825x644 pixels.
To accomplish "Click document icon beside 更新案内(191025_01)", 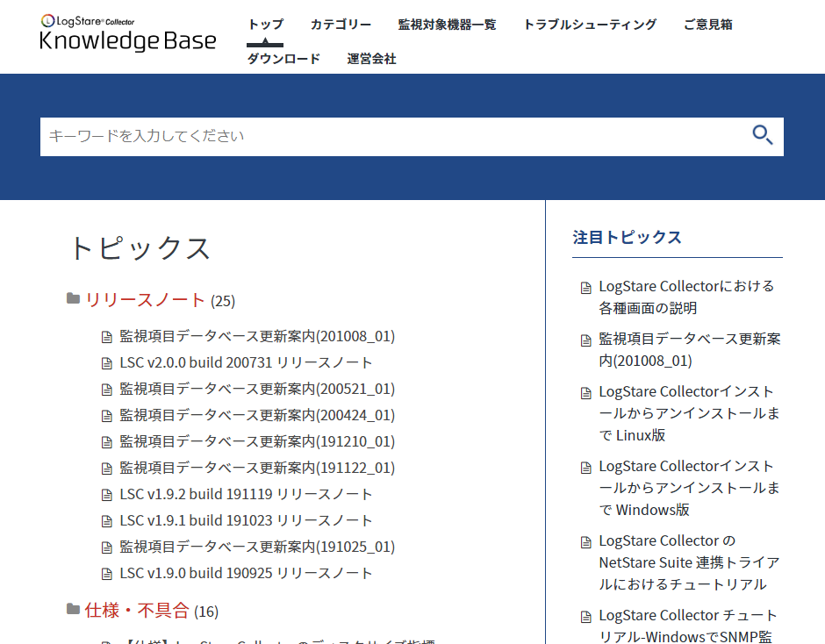I will pos(107,547).
